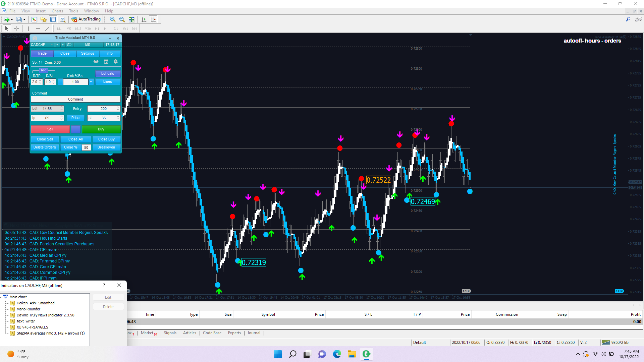Click the bell alert icon in Trade Assistant

[x=116, y=62]
